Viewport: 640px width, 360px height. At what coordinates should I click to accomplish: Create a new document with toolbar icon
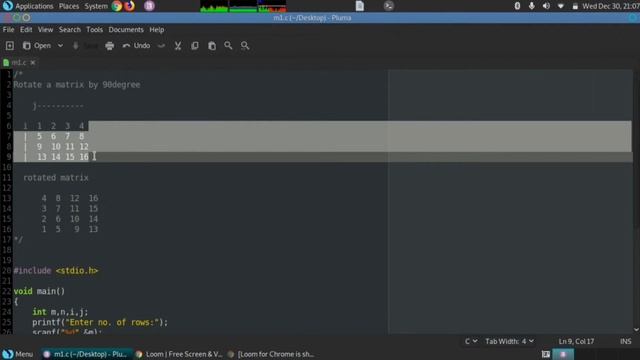(x=10, y=46)
